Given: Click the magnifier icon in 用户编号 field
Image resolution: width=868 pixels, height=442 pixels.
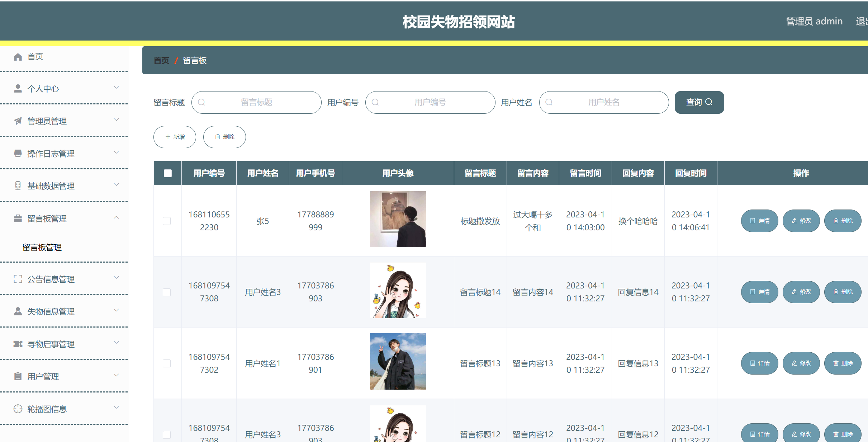Looking at the screenshot, I should [375, 102].
